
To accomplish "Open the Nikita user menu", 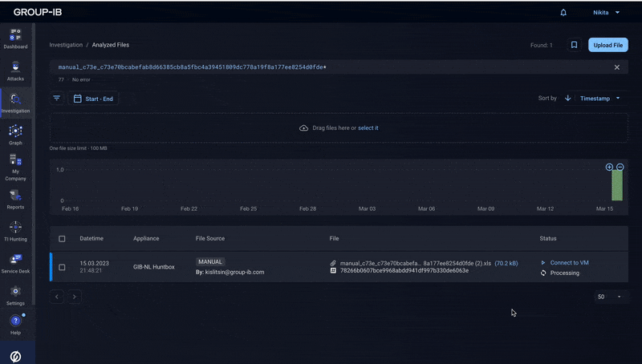I will pyautogui.click(x=606, y=13).
